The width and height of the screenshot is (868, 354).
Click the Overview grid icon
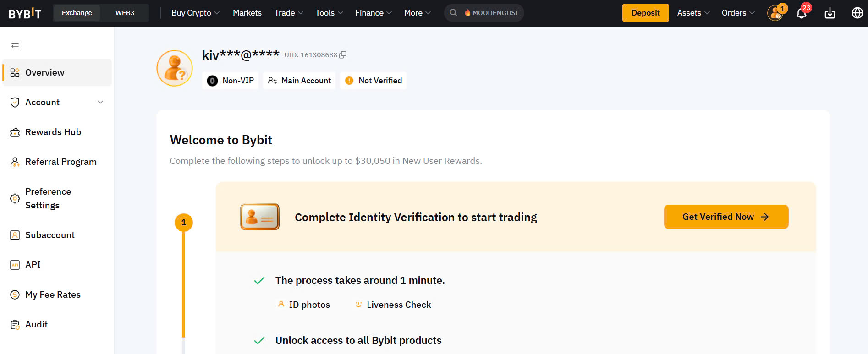(15, 73)
